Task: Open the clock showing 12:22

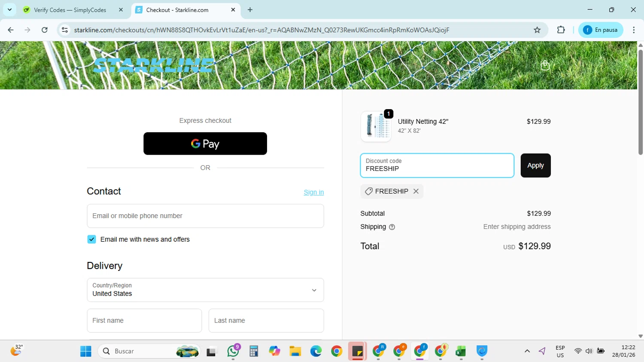Action: [623, 351]
